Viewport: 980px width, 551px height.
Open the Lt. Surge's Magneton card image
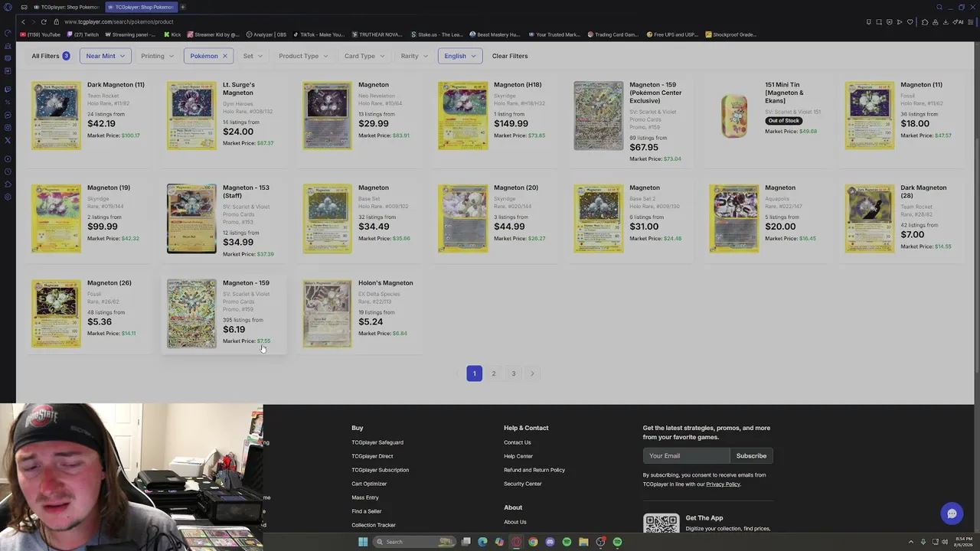pyautogui.click(x=191, y=116)
